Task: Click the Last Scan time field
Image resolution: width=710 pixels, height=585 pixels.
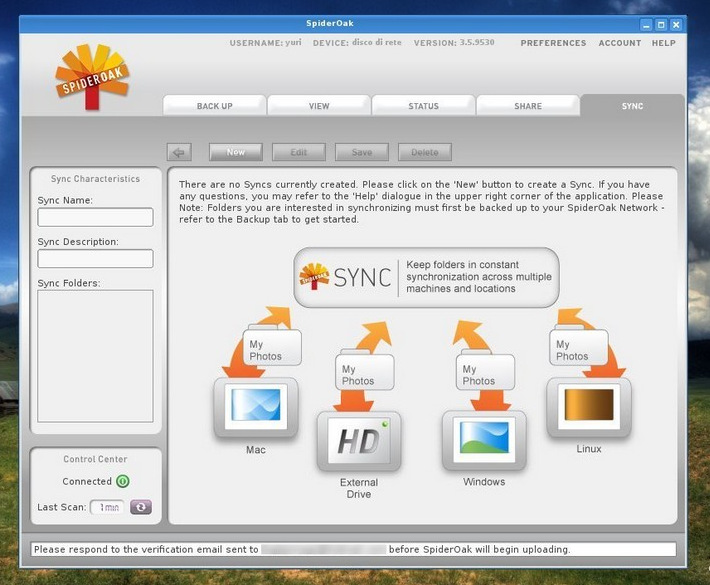Action: (x=107, y=507)
